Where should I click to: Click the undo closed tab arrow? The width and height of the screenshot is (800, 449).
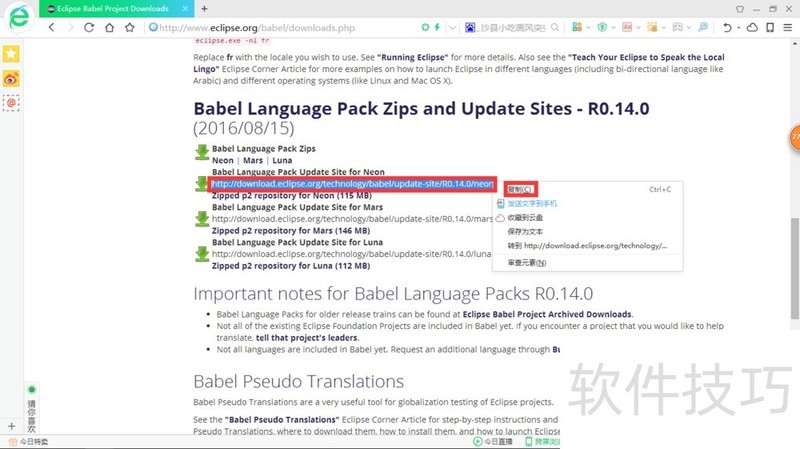[x=727, y=28]
